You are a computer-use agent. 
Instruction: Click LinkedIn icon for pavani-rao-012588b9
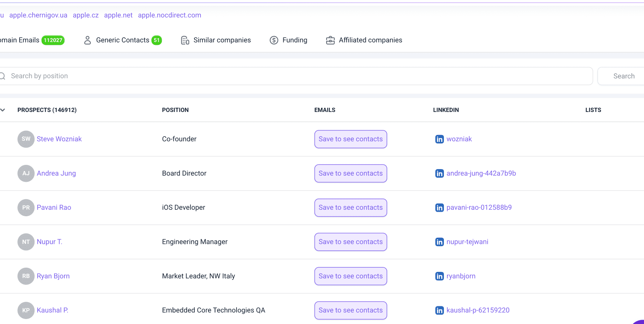point(439,207)
